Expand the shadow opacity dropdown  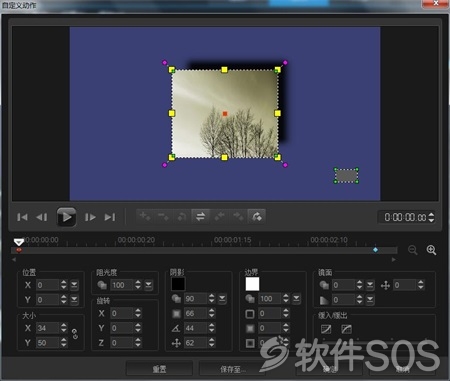pyautogui.click(x=222, y=298)
